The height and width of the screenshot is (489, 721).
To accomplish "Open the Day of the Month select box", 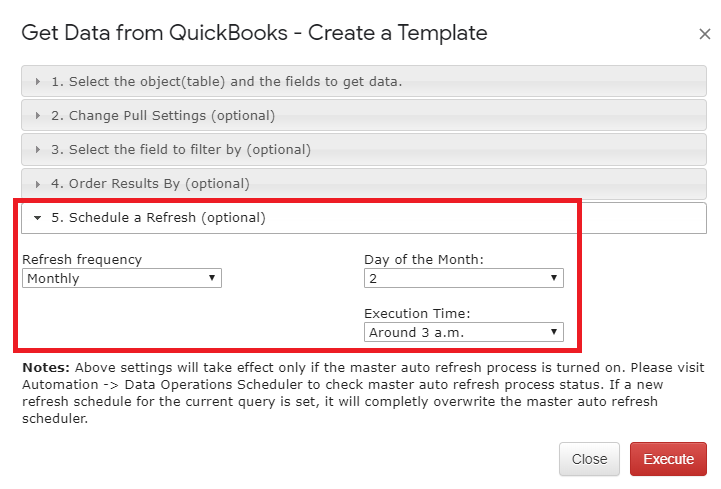I will coord(464,278).
